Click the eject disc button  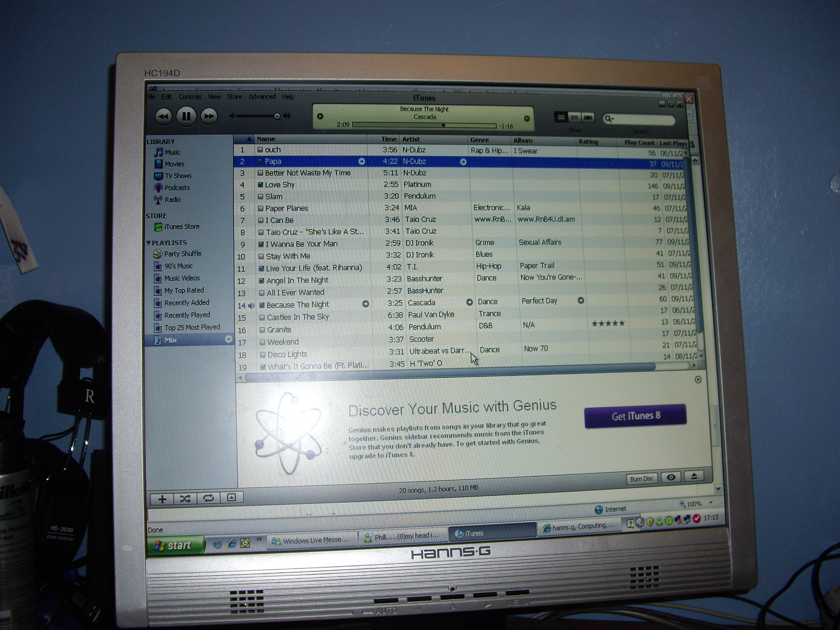pos(694,476)
